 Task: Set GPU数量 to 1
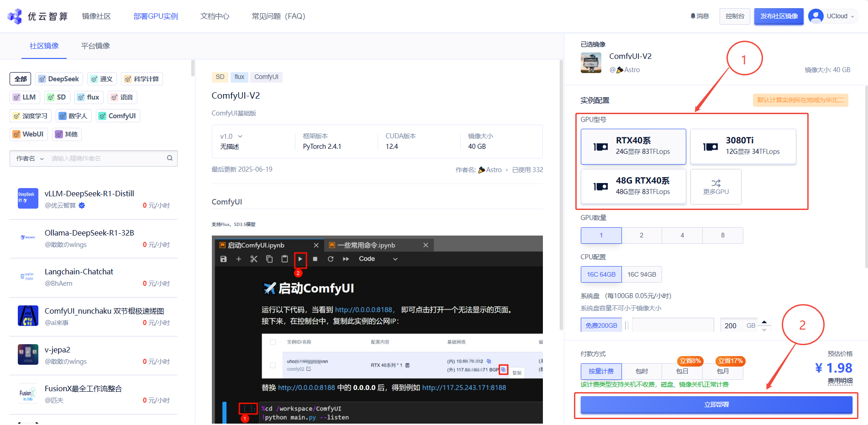[601, 235]
